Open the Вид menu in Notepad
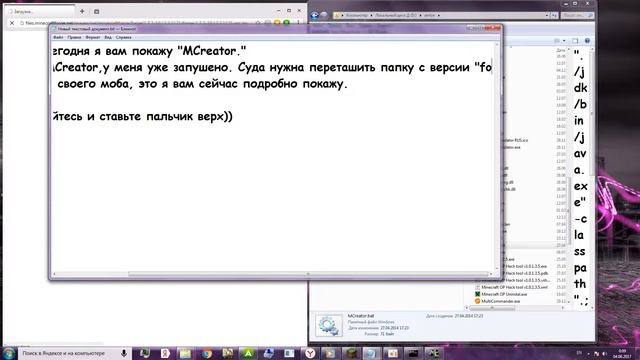This screenshot has width=640, height=360. (108, 37)
